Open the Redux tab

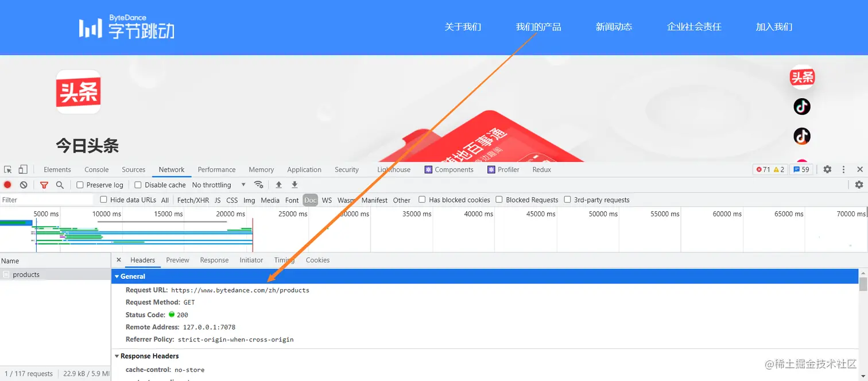pos(542,169)
